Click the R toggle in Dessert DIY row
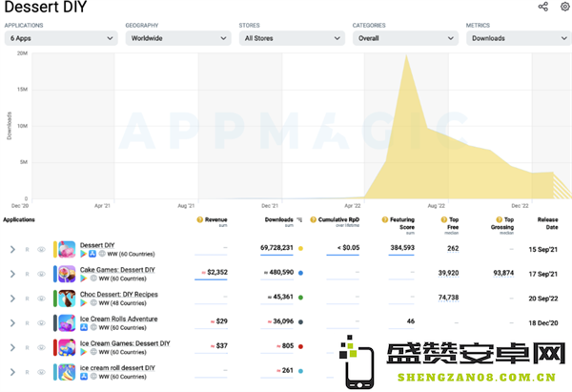 coord(27,249)
